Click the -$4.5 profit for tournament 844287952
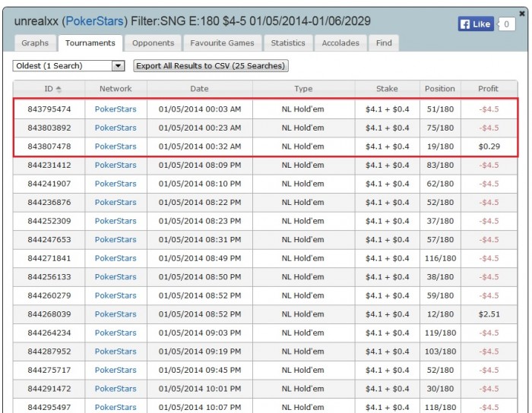 point(489,352)
